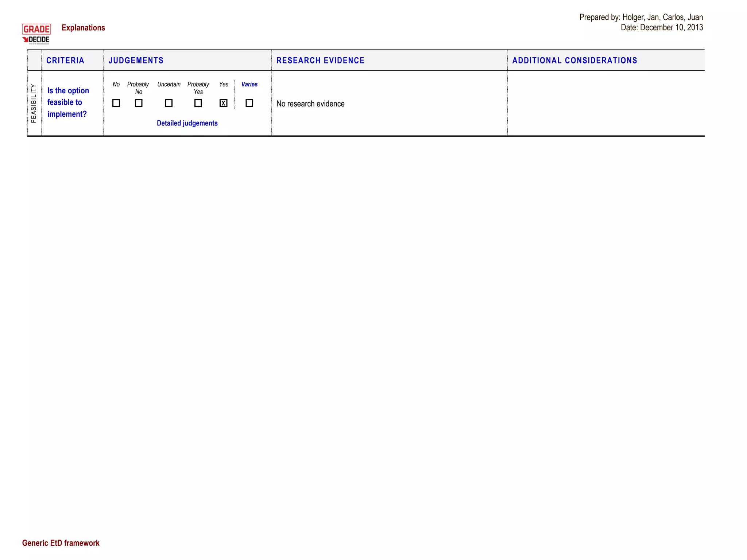Viewport: 747px width, 560px height.
Task: Click the 'No research evidence' text
Action: (x=310, y=104)
